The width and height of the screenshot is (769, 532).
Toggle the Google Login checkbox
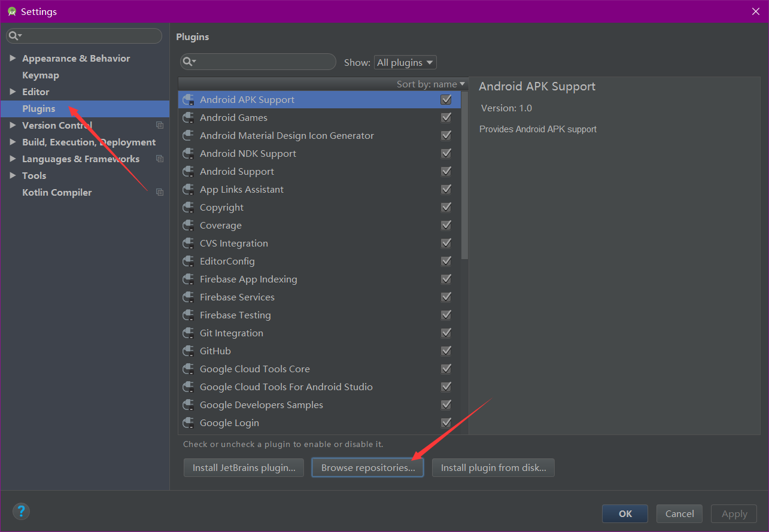[x=446, y=422]
